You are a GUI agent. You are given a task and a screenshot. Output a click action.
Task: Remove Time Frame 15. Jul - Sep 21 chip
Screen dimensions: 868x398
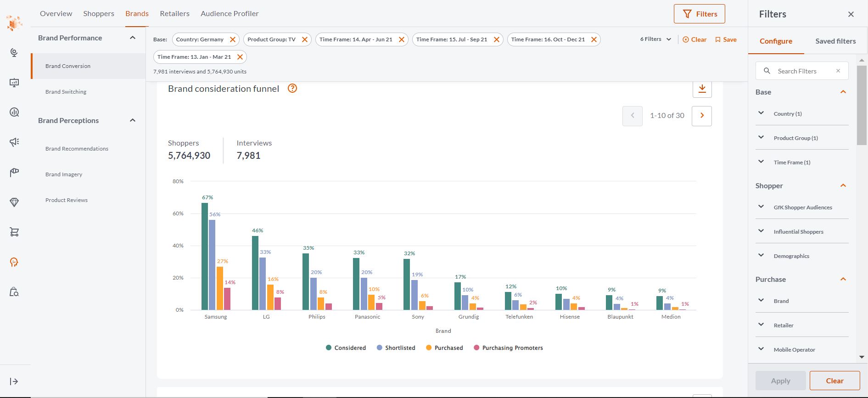click(x=497, y=39)
